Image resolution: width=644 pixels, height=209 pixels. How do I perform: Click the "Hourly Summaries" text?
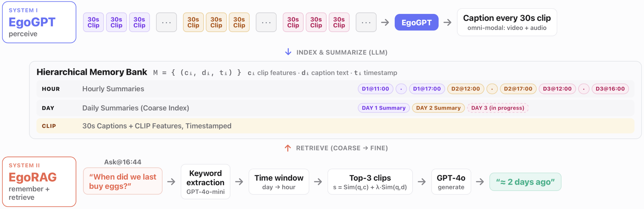point(113,89)
